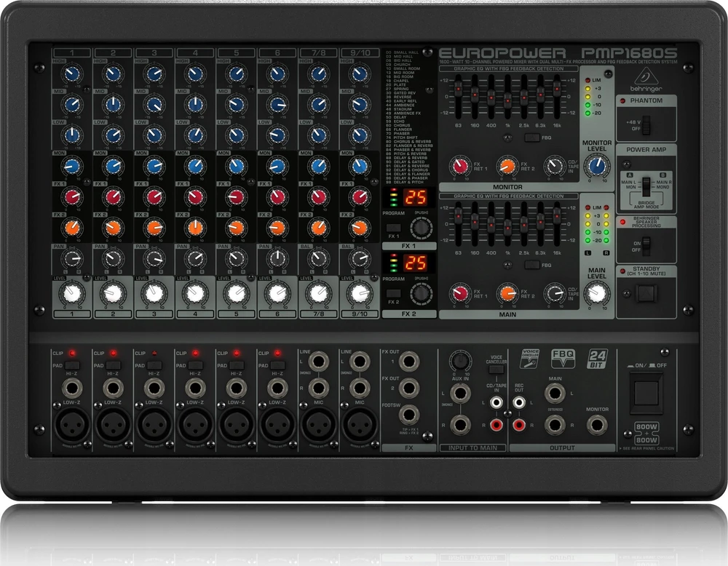The height and width of the screenshot is (566, 728).
Task: Click REC OUT white RCA jack
Action: click(x=518, y=402)
